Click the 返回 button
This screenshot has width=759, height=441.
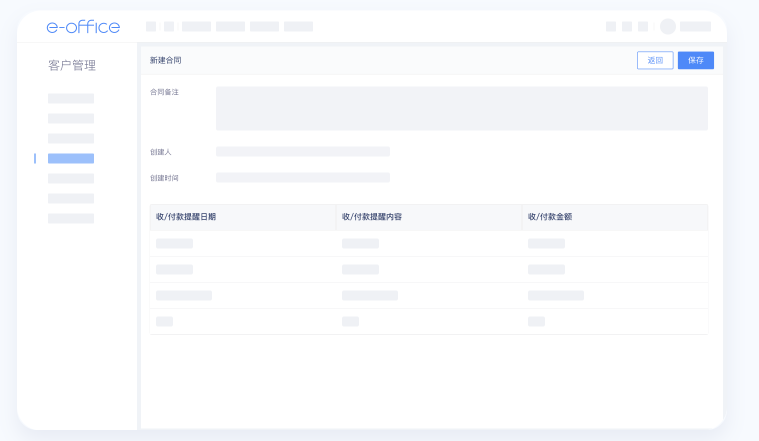(x=655, y=61)
